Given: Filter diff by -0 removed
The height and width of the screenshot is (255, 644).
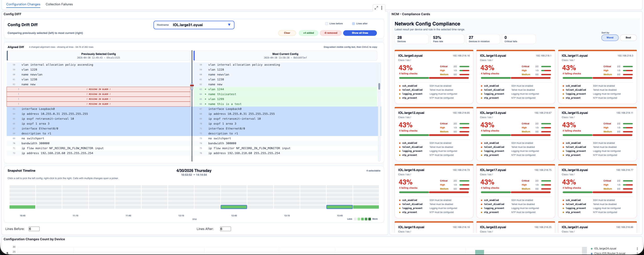Looking at the screenshot, I should [x=330, y=33].
